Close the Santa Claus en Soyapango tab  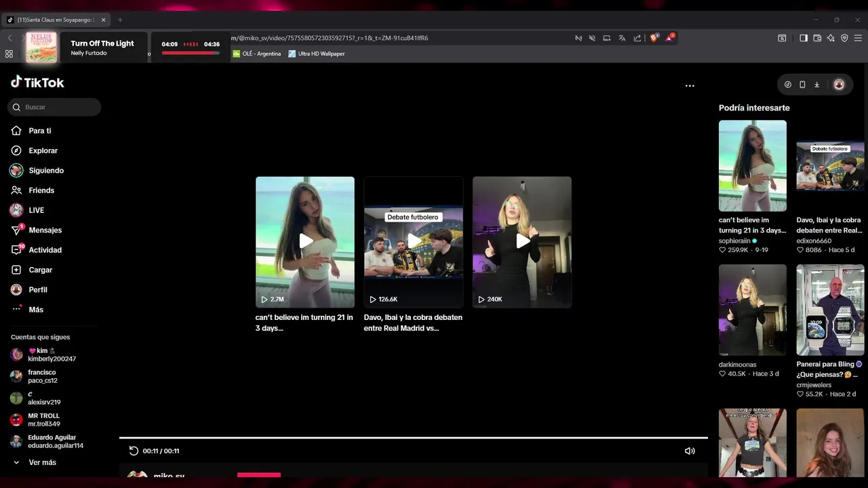point(103,20)
